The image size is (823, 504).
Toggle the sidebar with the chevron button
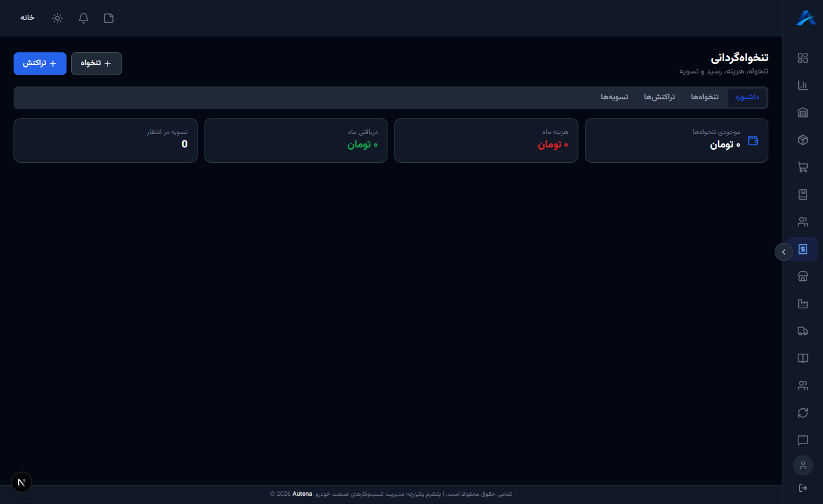(784, 252)
